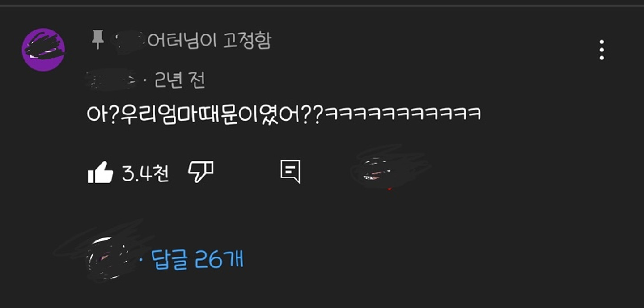Select the comment text 아?우리엄마때문이였어??
This screenshot has height=308, width=644.
pos(204,114)
